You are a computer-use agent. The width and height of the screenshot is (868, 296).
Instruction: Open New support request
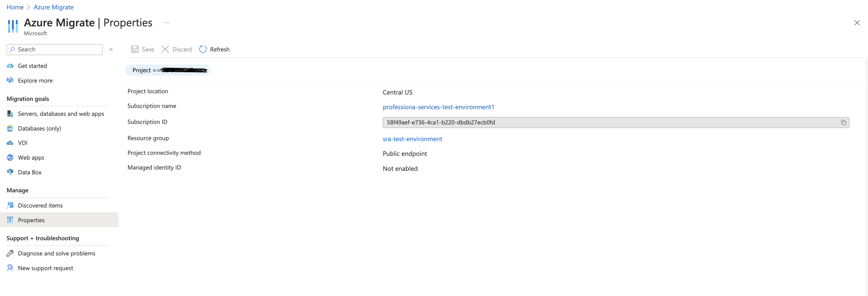[x=45, y=268]
